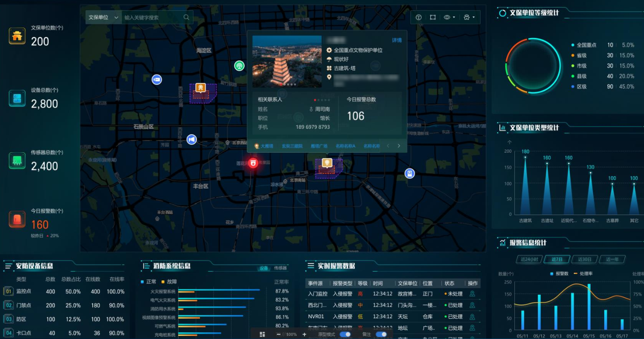
Task: Click the 设备总数 device icon
Action: pyautogui.click(x=17, y=98)
